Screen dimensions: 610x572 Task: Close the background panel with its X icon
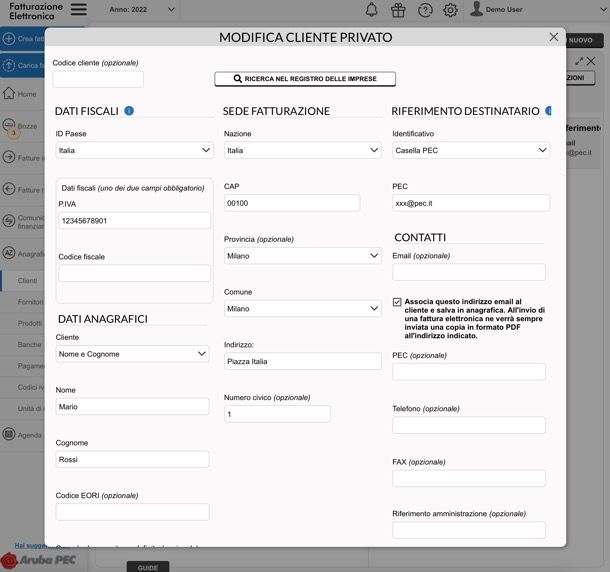(x=591, y=61)
